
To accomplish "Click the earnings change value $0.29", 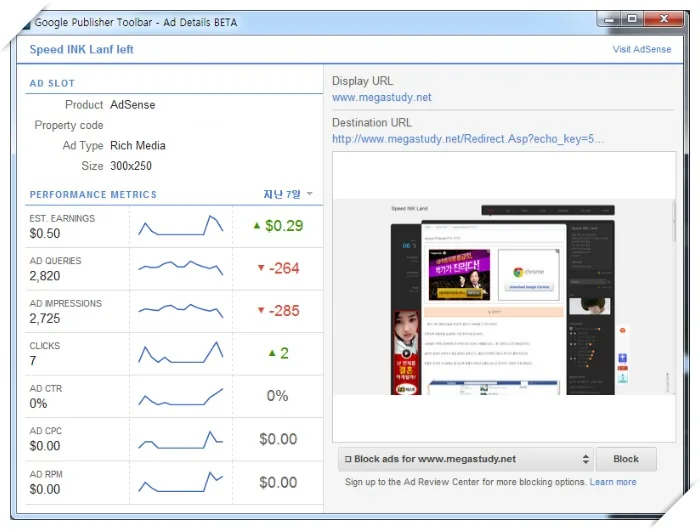I will tap(284, 226).
